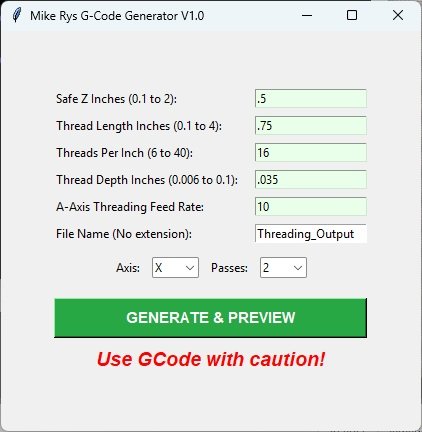Click the 'Use GCode with caution!' warning text
Image resolution: width=422 pixels, height=432 pixels.
click(211, 360)
